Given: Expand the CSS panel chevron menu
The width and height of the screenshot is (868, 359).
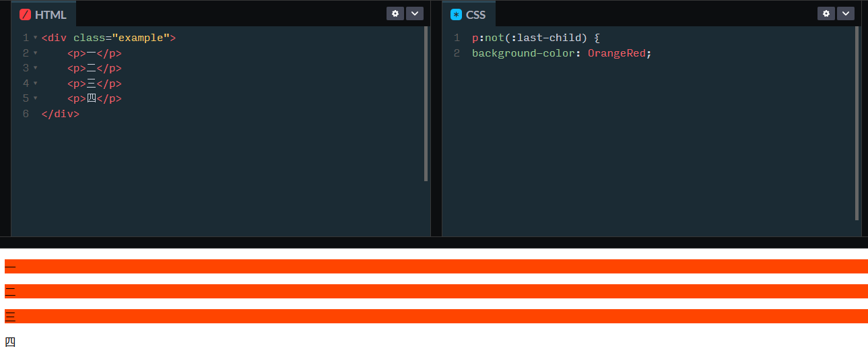Looking at the screenshot, I should click(x=845, y=13).
